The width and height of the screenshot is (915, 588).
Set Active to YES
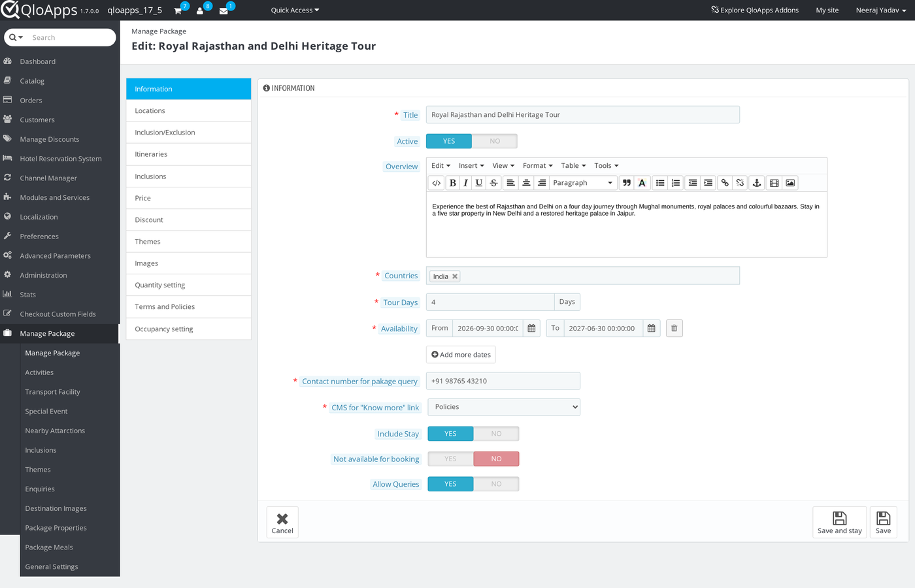[449, 141]
